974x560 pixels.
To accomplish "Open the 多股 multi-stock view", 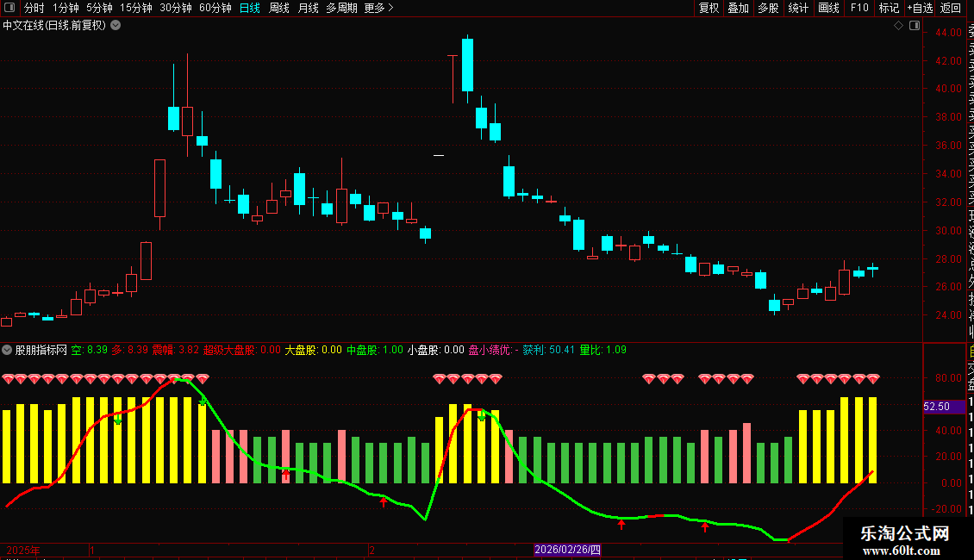I will 768,8.
